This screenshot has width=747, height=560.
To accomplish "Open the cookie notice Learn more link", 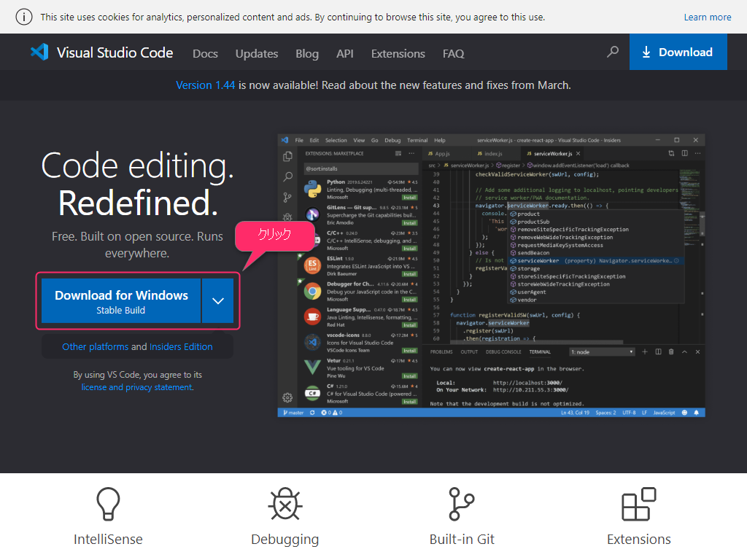I will tap(707, 17).
